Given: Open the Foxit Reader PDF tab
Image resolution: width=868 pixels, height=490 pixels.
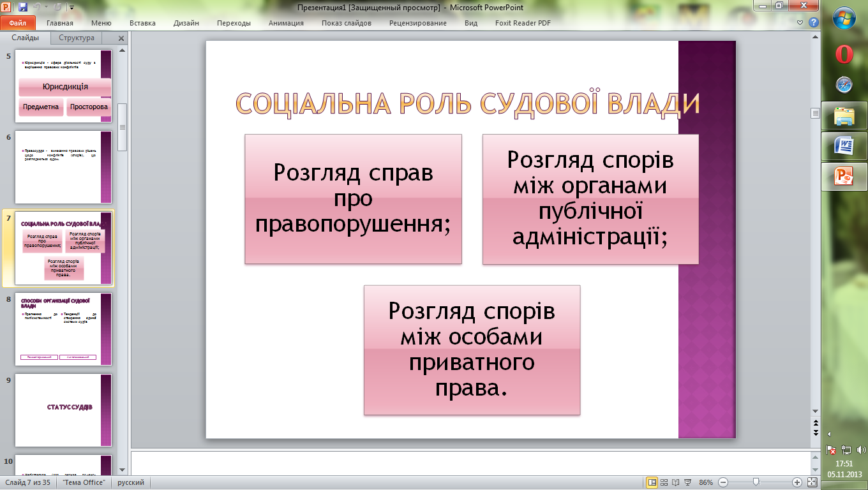Looking at the screenshot, I should click(x=523, y=23).
